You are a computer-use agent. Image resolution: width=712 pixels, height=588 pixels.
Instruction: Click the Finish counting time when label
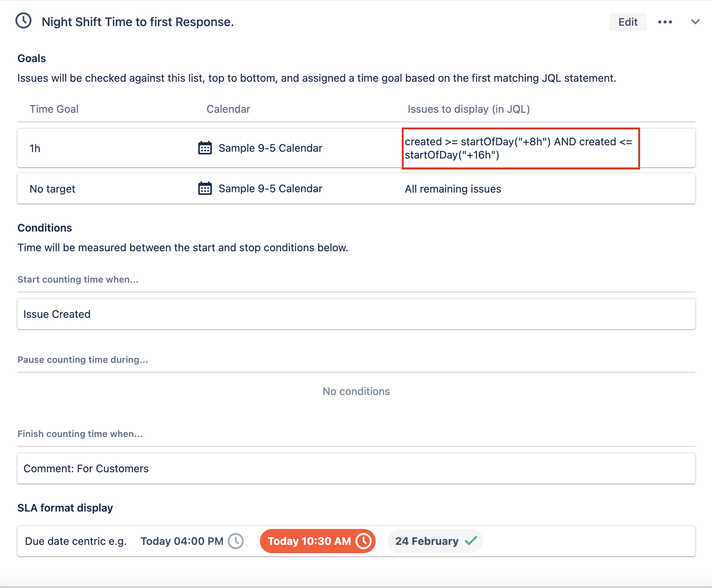pos(80,434)
